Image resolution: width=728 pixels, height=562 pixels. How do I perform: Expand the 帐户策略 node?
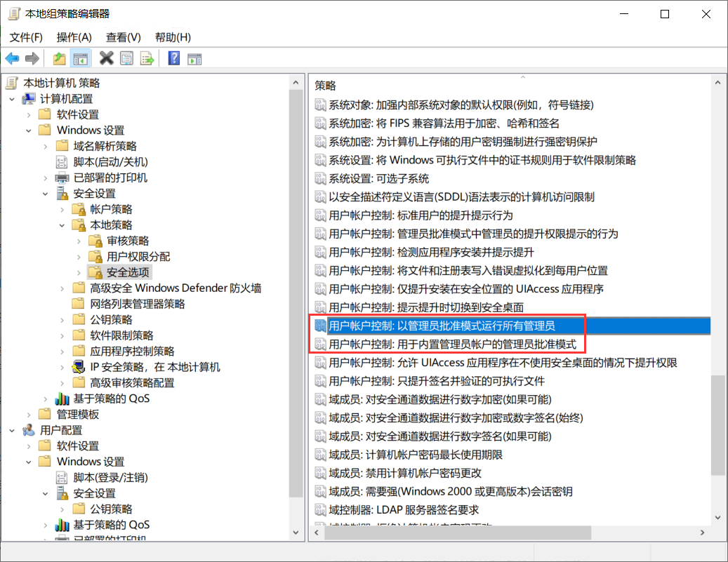62,209
